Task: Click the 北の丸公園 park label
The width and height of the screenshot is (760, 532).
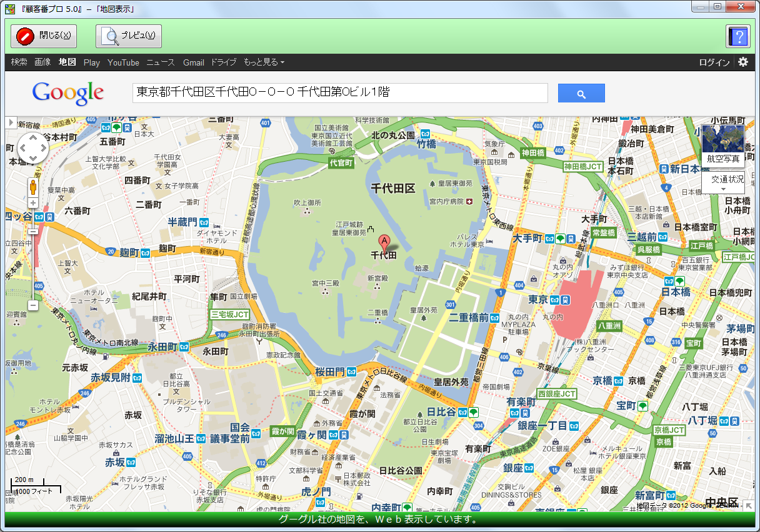Action: tap(393, 135)
